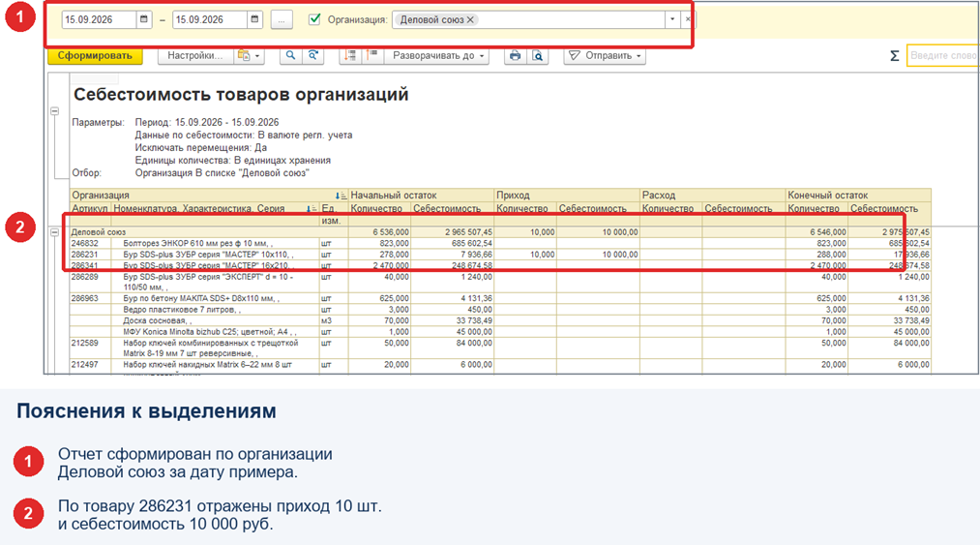Image resolution: width=980 pixels, height=545 pixels.
Task: Open report variants dropdown next to Настройки
Action: (x=249, y=56)
